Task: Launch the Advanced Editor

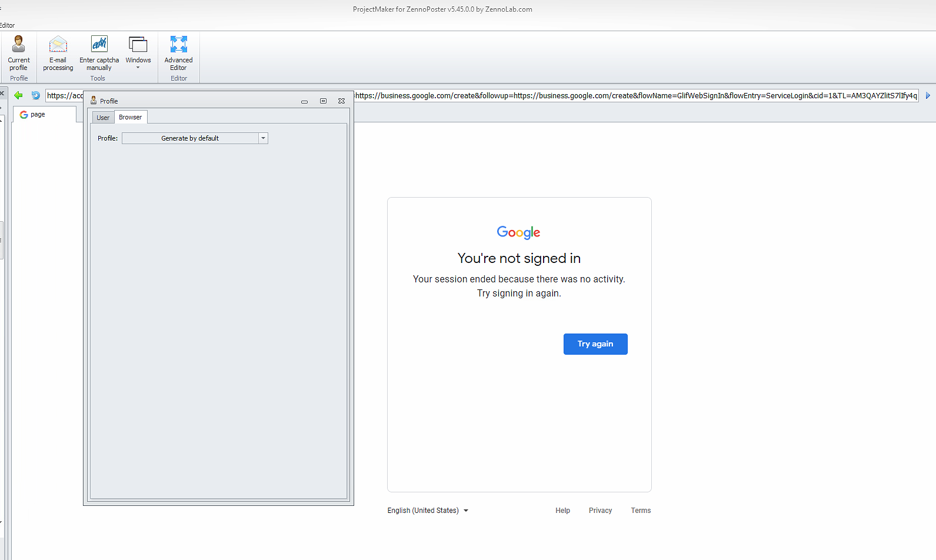Action: [179, 53]
